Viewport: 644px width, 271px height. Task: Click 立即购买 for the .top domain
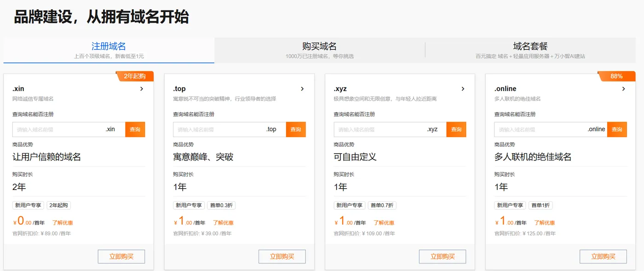pos(282,256)
